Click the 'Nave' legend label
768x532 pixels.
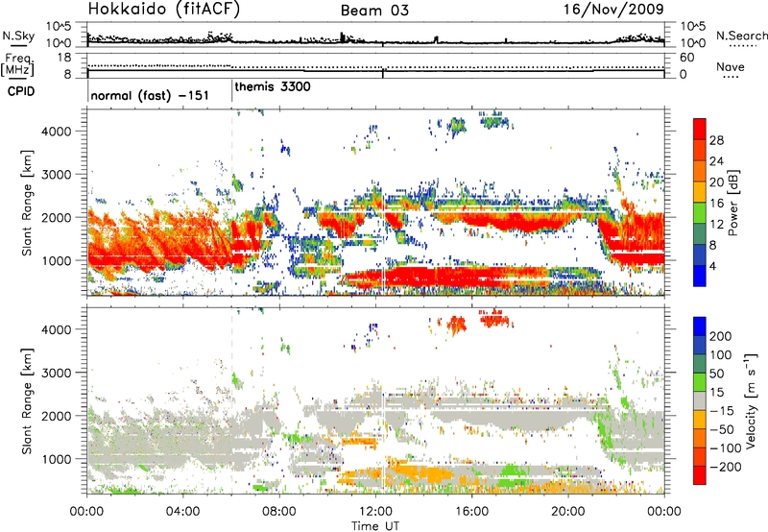[731, 66]
